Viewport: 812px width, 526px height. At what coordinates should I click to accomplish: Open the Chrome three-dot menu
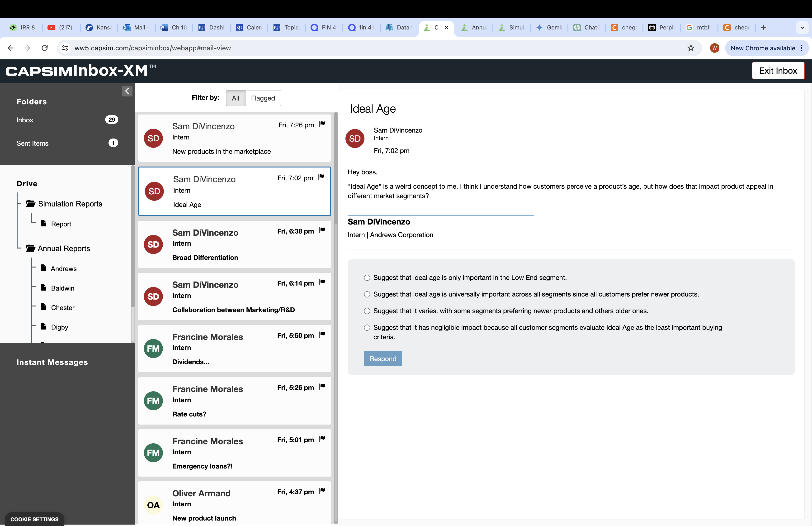[801, 48]
